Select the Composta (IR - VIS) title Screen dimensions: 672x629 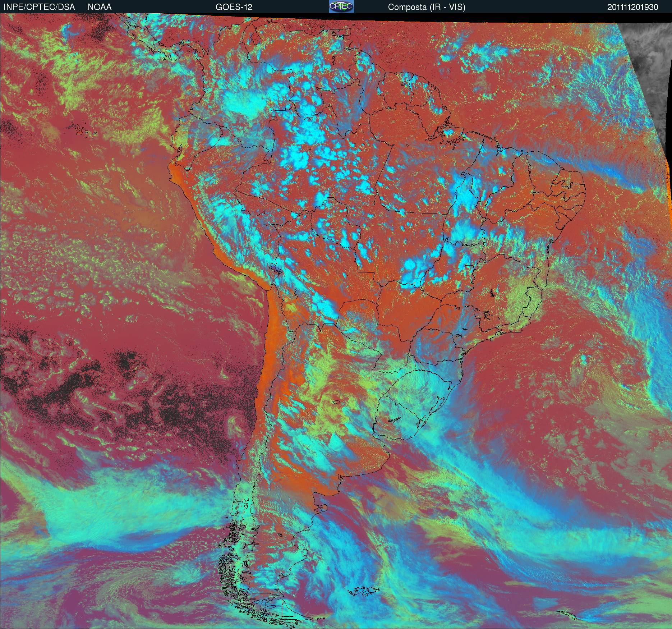pos(427,7)
